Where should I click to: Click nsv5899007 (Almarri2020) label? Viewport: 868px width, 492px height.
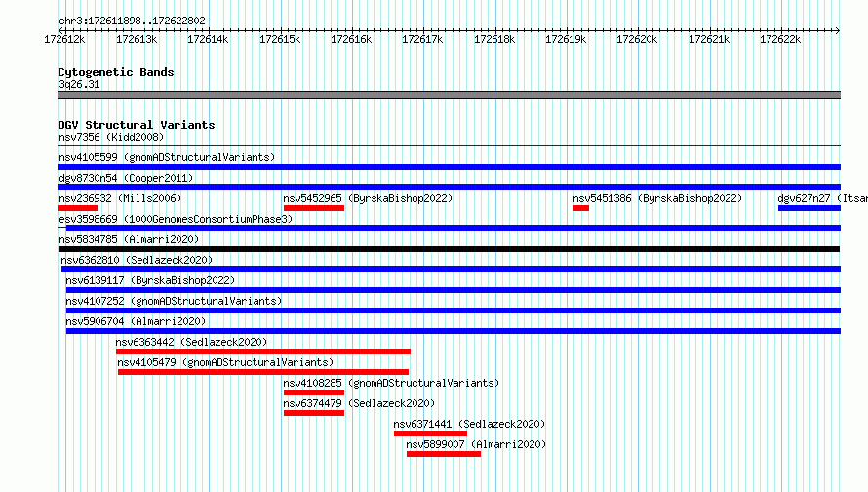pos(476,444)
